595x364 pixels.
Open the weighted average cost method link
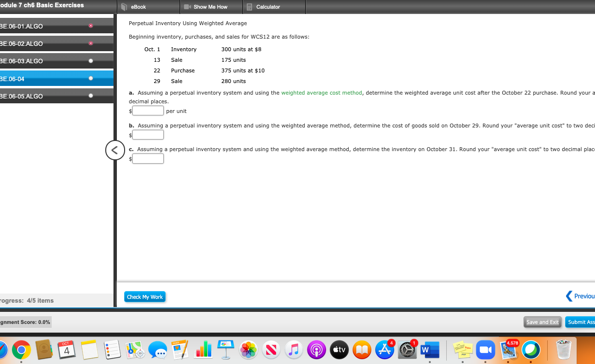pos(322,92)
